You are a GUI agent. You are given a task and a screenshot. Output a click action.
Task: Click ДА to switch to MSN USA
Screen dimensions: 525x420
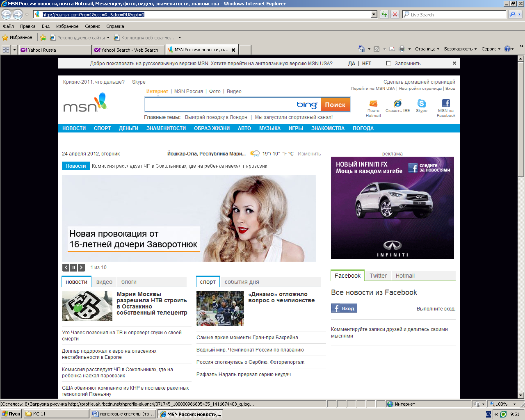(x=352, y=63)
